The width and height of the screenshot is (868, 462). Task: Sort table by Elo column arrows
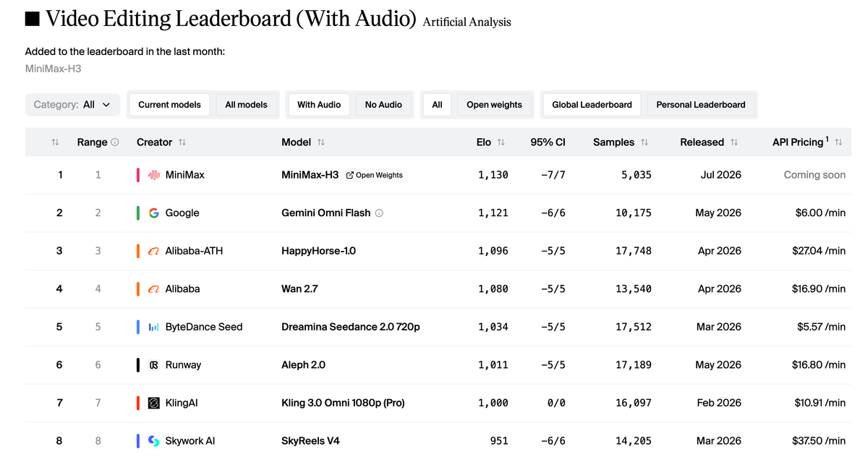[x=501, y=142]
